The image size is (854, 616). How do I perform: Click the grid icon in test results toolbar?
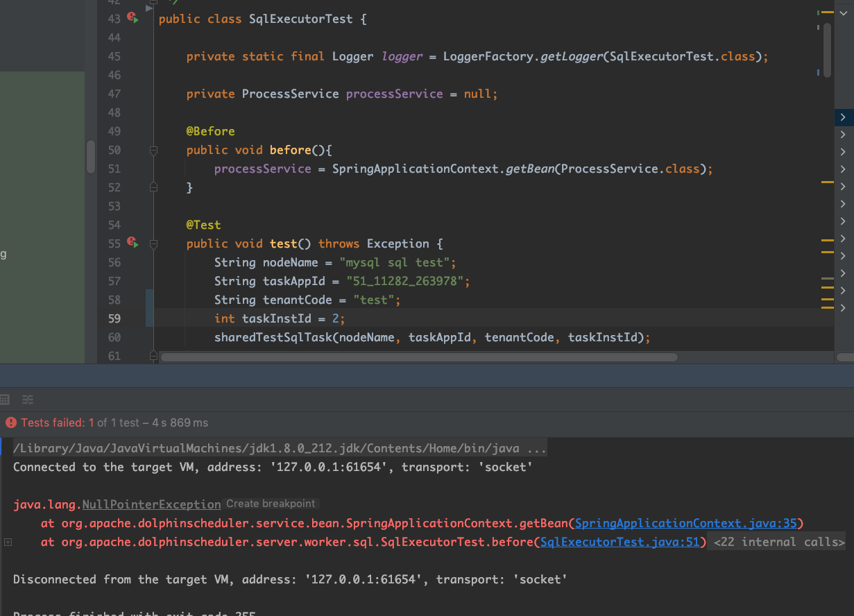point(5,400)
